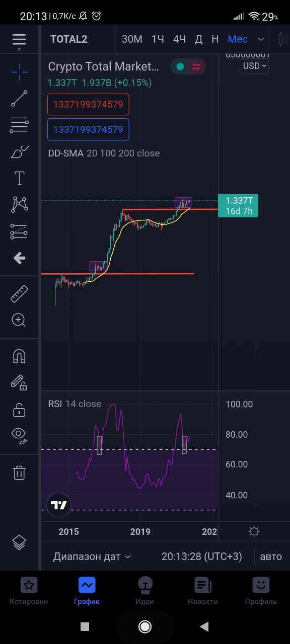
Task: Click the pink approximate-data icon
Action: point(197,66)
